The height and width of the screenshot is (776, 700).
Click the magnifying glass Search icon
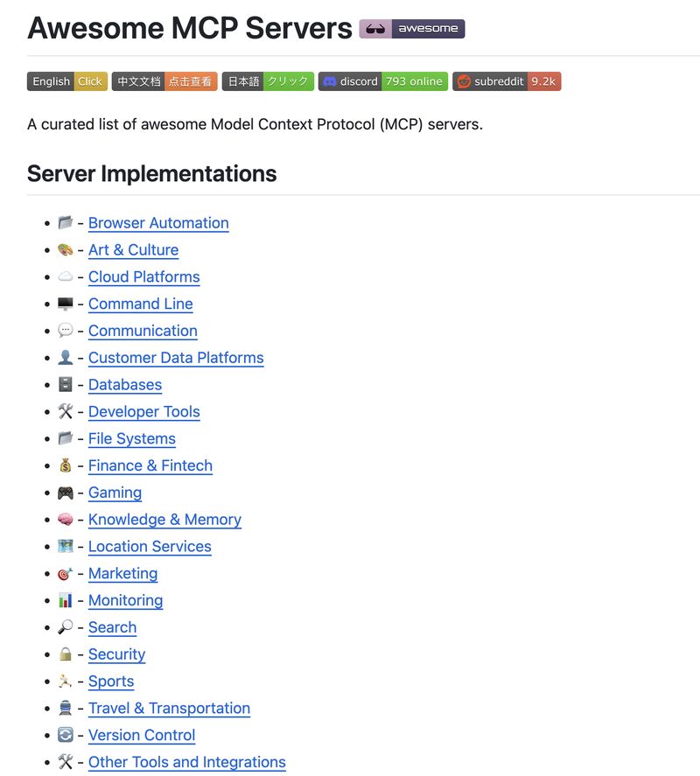point(66,627)
